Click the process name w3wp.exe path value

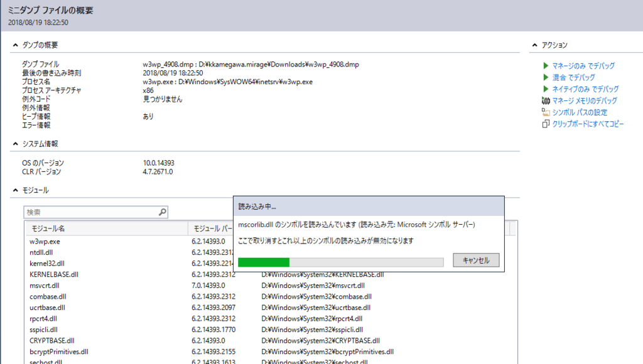pyautogui.click(x=227, y=82)
